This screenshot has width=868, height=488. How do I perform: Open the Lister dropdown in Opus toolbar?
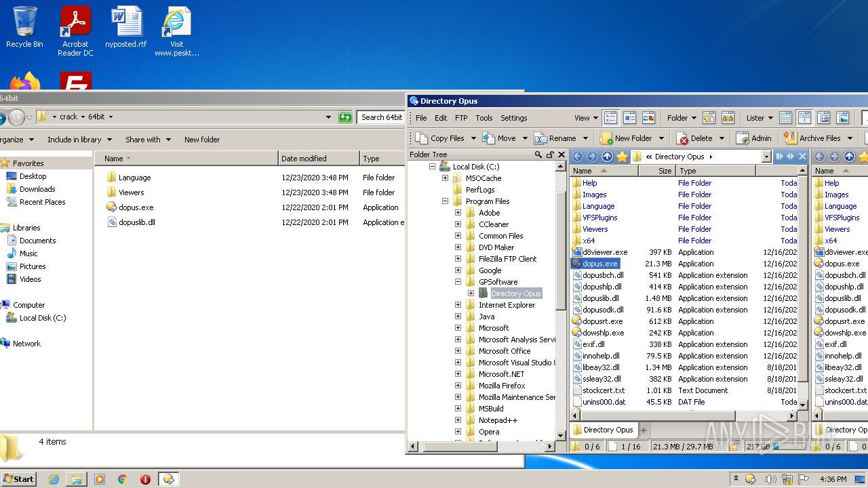point(759,118)
